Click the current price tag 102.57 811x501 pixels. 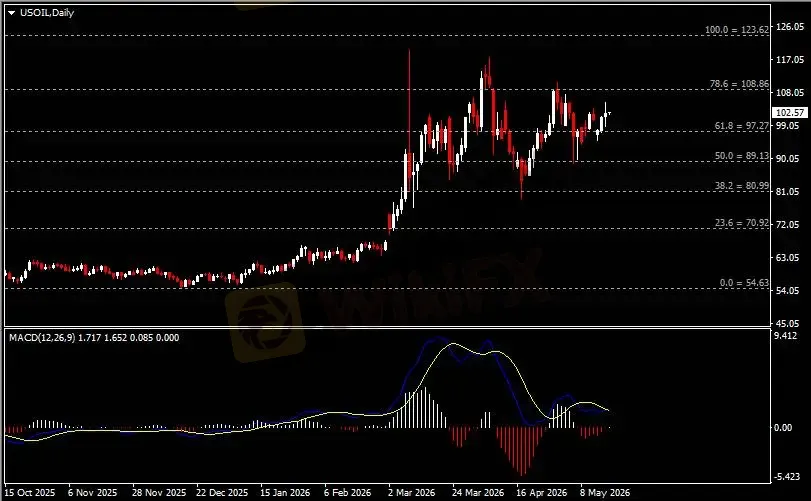click(790, 113)
